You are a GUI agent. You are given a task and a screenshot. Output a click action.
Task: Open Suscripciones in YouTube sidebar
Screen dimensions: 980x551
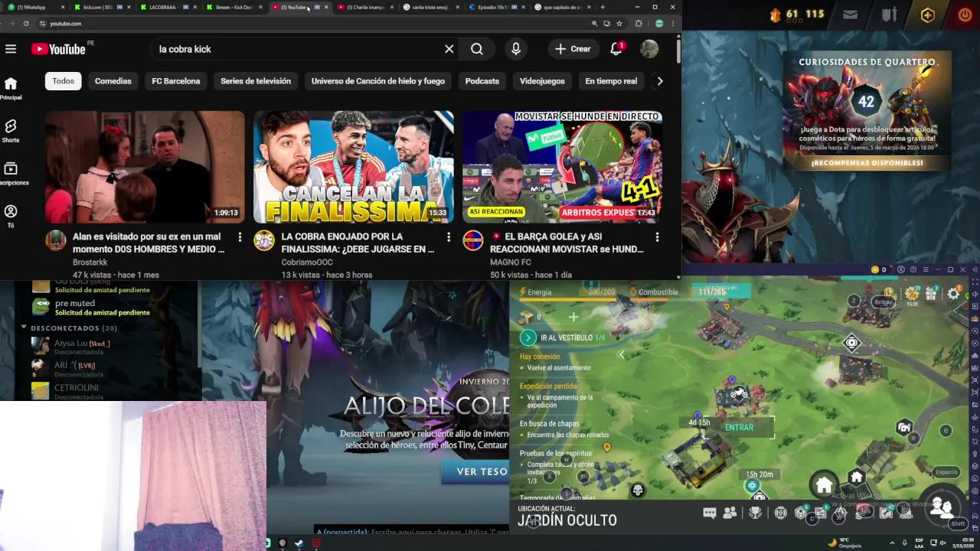11,174
